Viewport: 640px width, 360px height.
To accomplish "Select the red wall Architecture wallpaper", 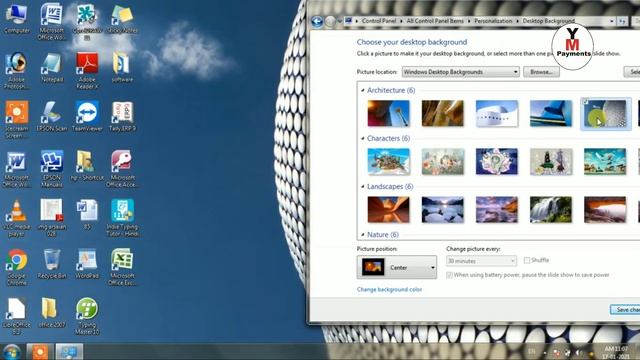I will click(388, 113).
